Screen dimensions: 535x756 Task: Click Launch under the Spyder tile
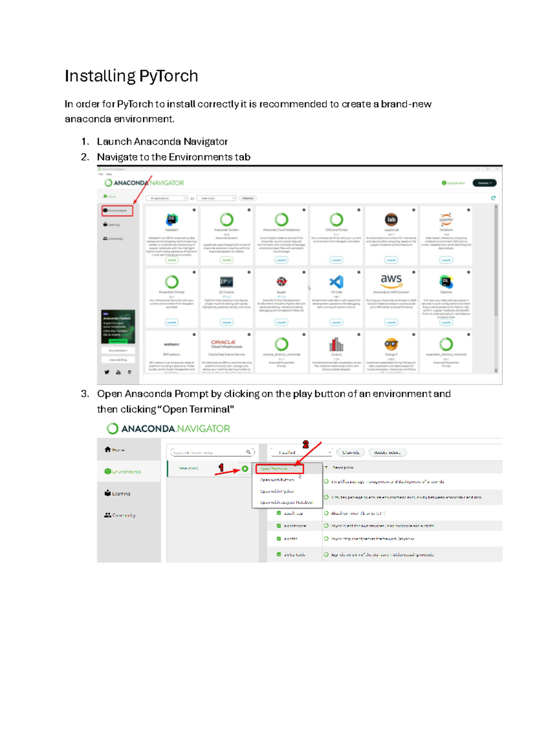click(x=281, y=322)
